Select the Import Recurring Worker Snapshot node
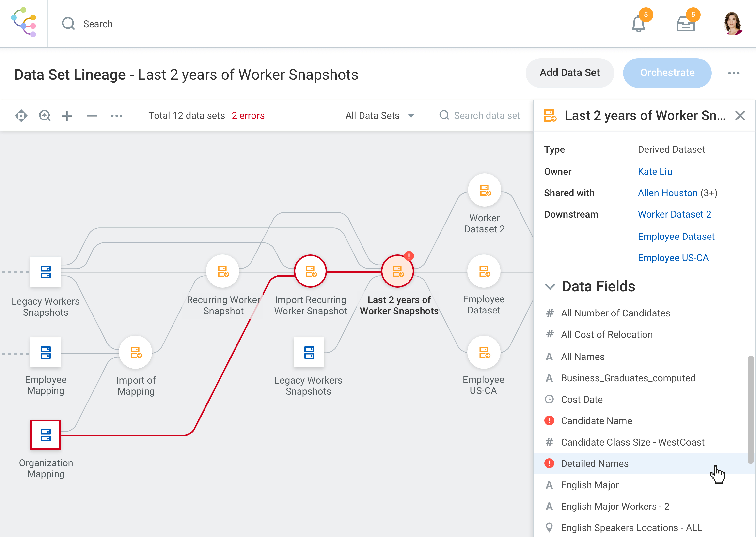Screen dimensions: 756x537 [x=310, y=271]
